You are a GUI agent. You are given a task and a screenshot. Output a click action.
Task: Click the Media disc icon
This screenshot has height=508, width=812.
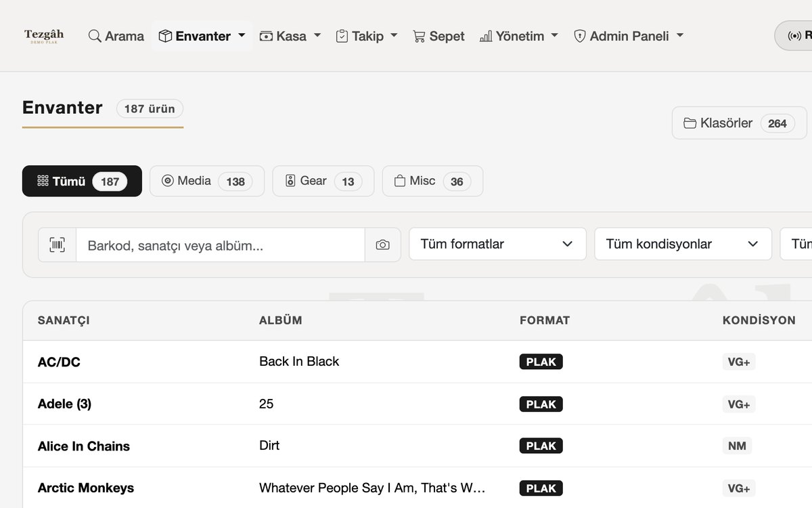click(168, 181)
